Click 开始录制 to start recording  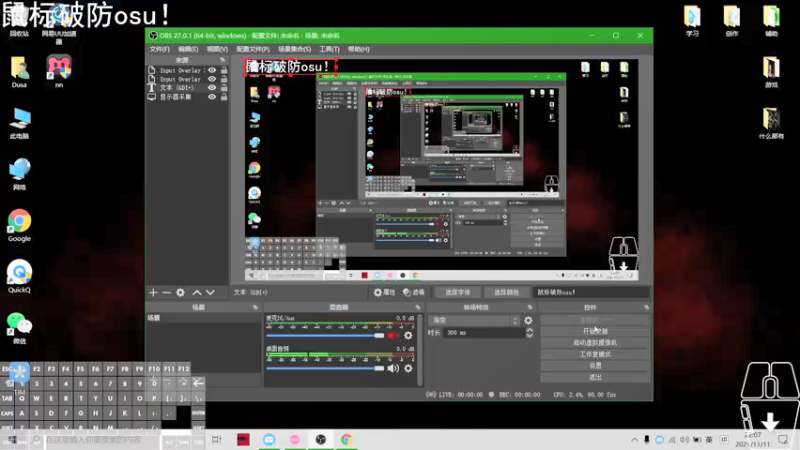pos(595,331)
